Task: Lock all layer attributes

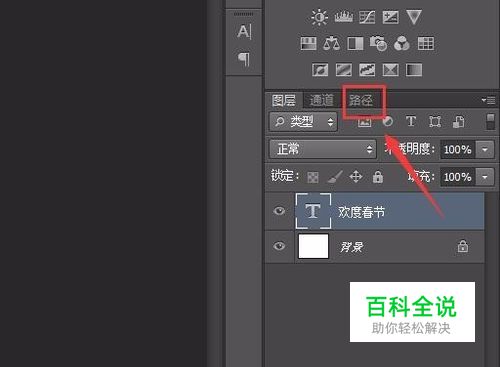Action: pyautogui.click(x=378, y=177)
